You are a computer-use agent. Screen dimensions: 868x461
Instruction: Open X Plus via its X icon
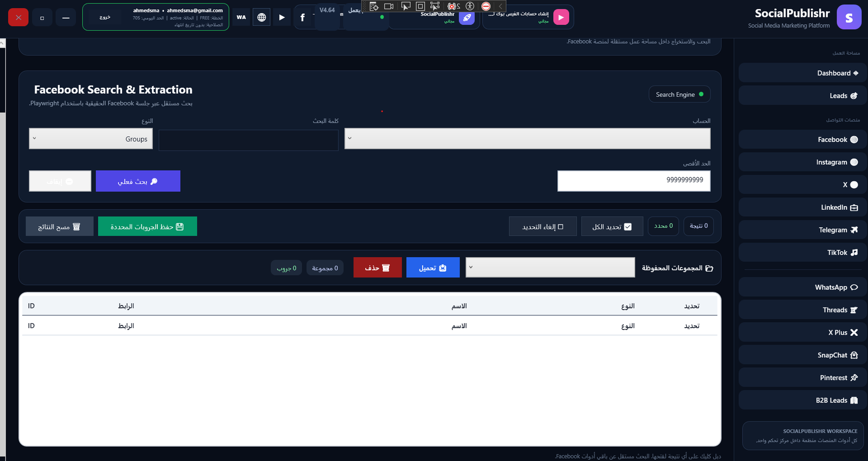coord(854,332)
